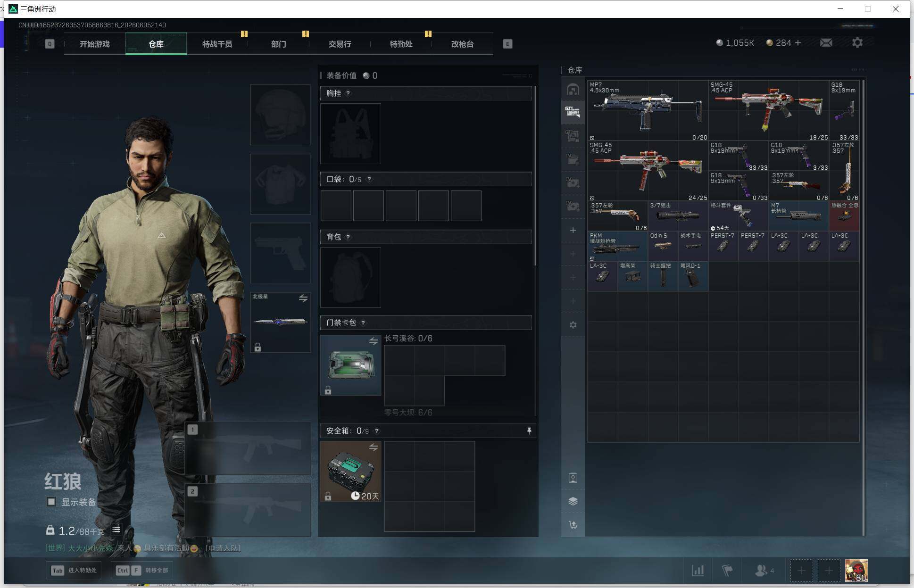Toggle the pin icon on the 安全箱 header

tap(529, 431)
